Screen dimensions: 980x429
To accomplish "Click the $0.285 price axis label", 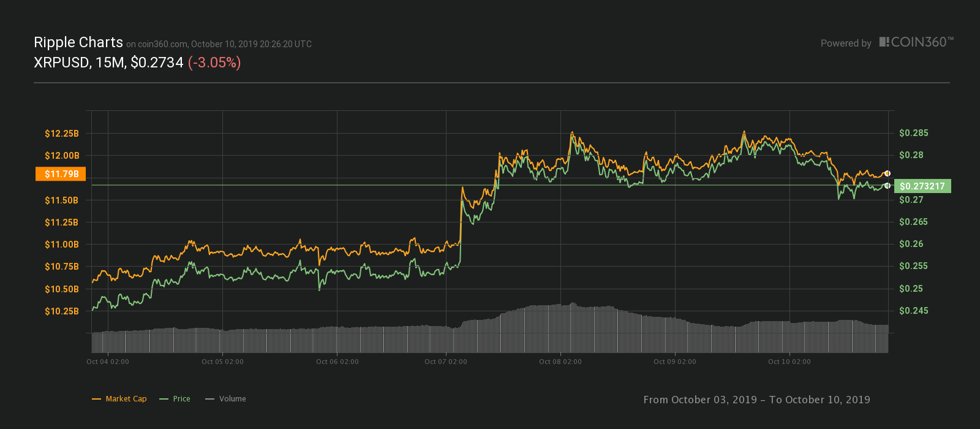I will [914, 133].
